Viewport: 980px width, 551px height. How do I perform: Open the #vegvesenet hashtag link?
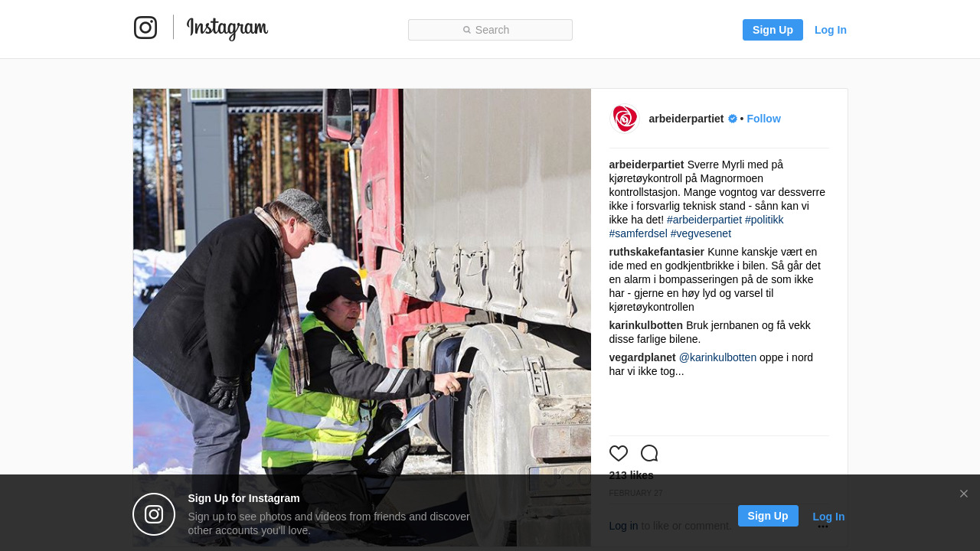pyautogui.click(x=701, y=233)
